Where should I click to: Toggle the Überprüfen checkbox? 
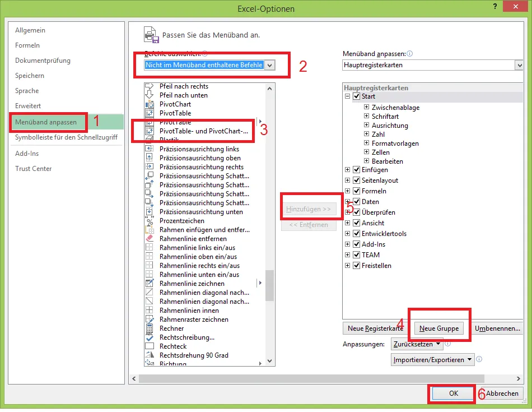coord(356,212)
